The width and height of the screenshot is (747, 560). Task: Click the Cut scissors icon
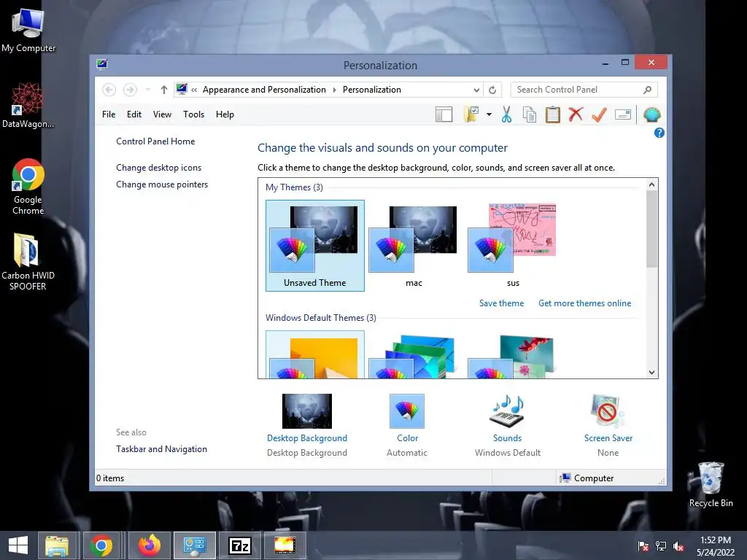point(506,114)
